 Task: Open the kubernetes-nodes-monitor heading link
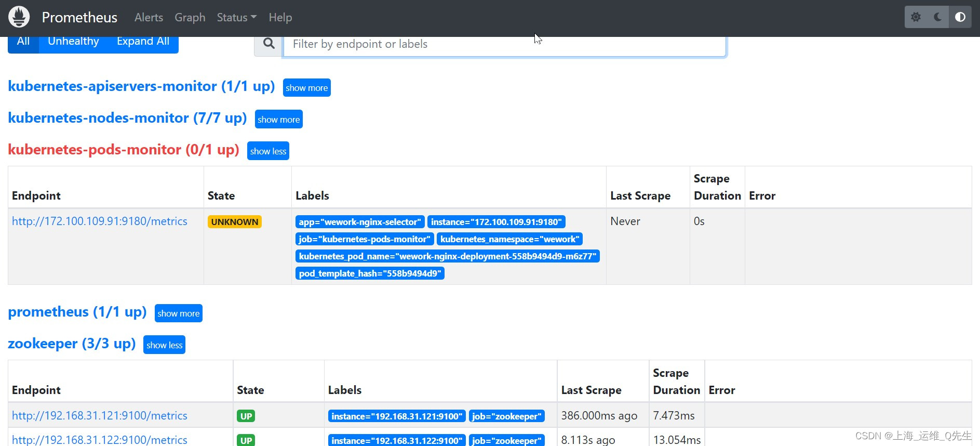coord(127,117)
